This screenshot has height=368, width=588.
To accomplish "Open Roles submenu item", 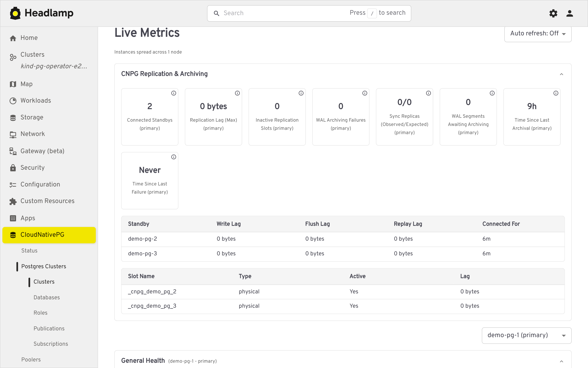I will click(40, 313).
